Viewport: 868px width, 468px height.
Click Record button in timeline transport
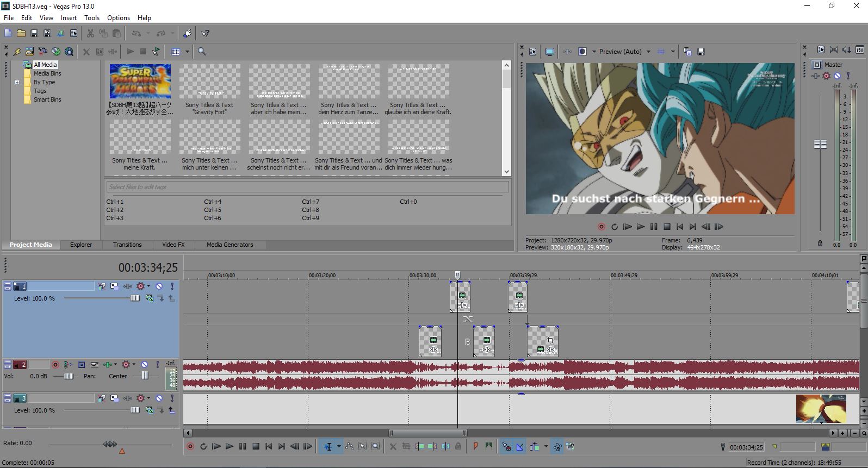(190, 447)
